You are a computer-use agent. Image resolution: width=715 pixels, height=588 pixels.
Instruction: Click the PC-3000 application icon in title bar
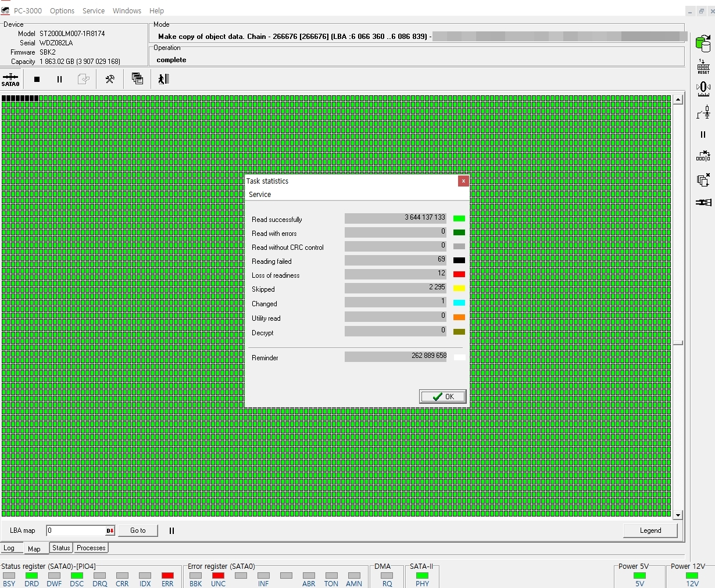point(5,10)
